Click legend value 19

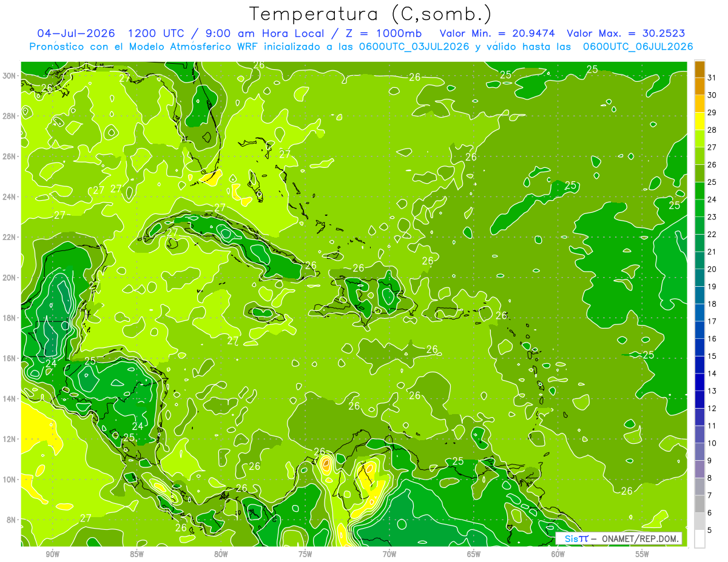pos(712,286)
